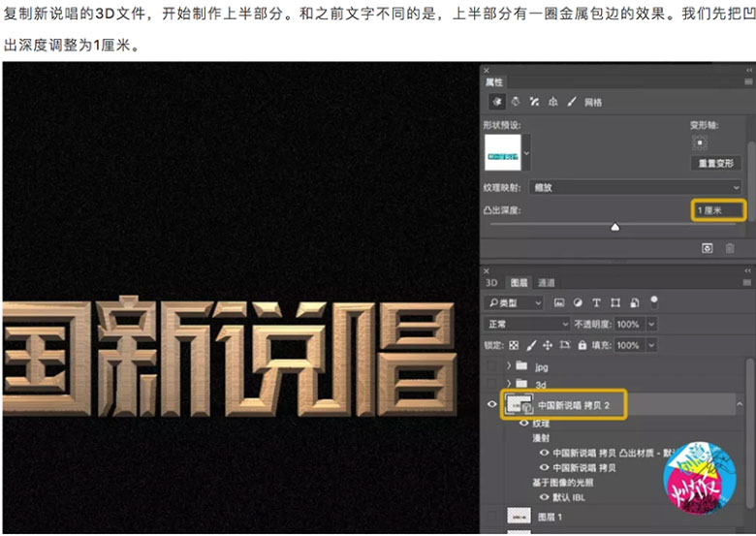The height and width of the screenshot is (536, 756).
Task: Collapse the Layers panel with double arrows
Action: click(748, 270)
